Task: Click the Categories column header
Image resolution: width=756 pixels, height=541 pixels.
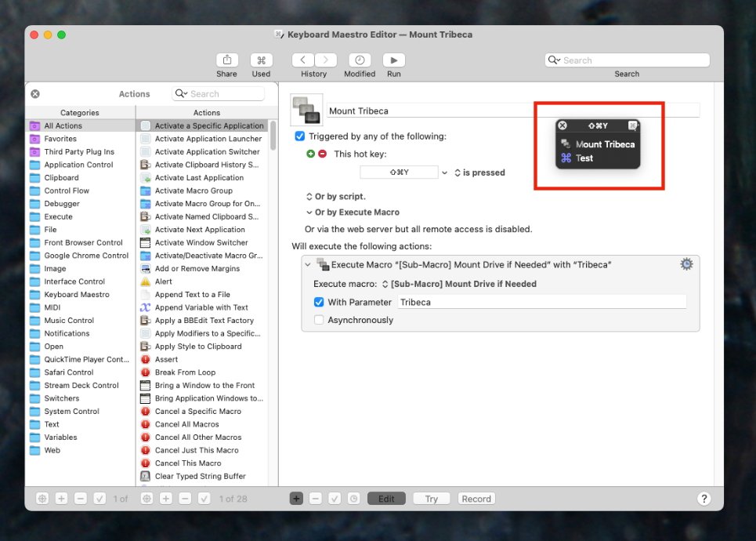Action: tap(80, 112)
